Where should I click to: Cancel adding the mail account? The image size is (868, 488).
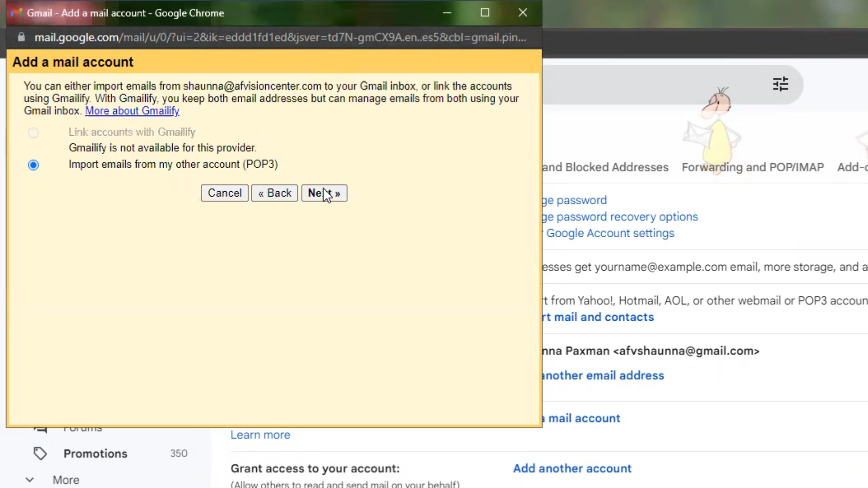coord(225,193)
